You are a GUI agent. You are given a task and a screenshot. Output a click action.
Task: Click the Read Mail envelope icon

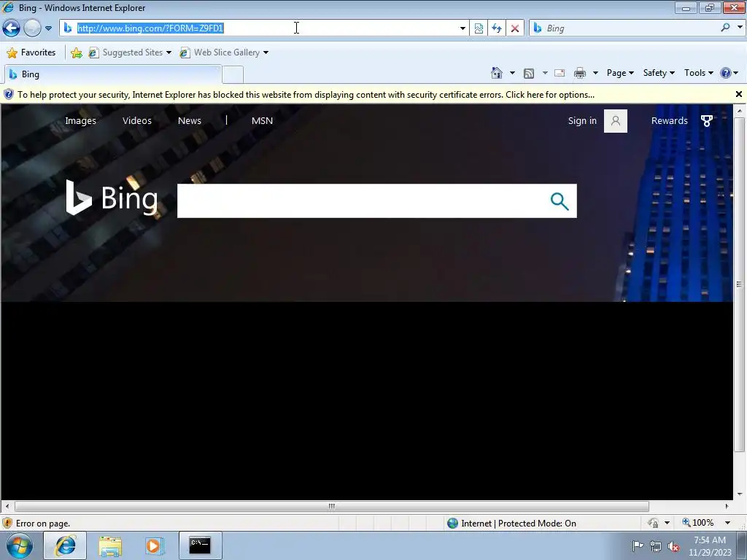560,73
